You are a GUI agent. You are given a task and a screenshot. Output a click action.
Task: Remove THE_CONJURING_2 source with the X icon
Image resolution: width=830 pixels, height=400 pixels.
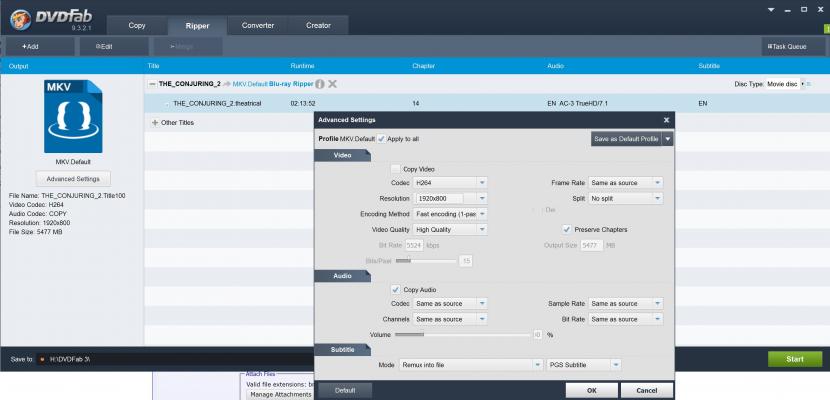click(332, 84)
